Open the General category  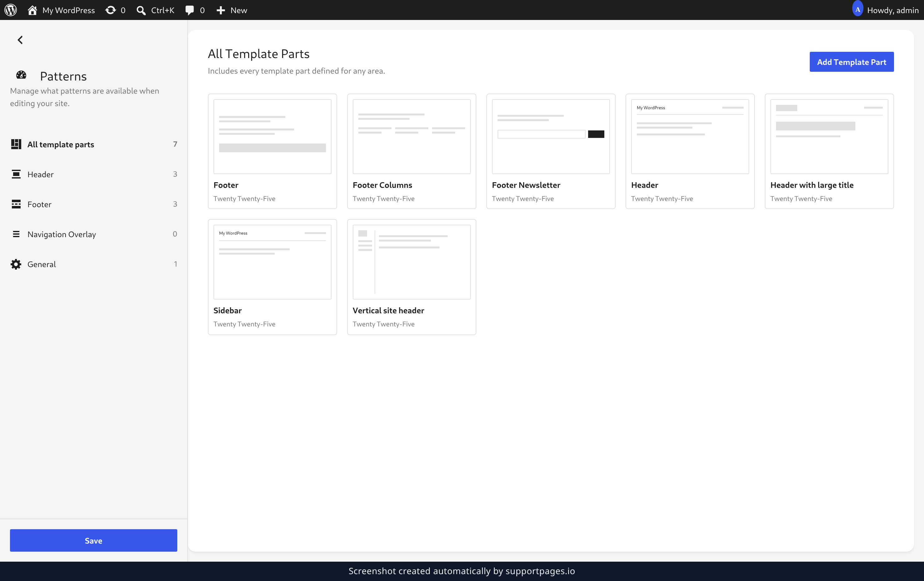point(94,264)
